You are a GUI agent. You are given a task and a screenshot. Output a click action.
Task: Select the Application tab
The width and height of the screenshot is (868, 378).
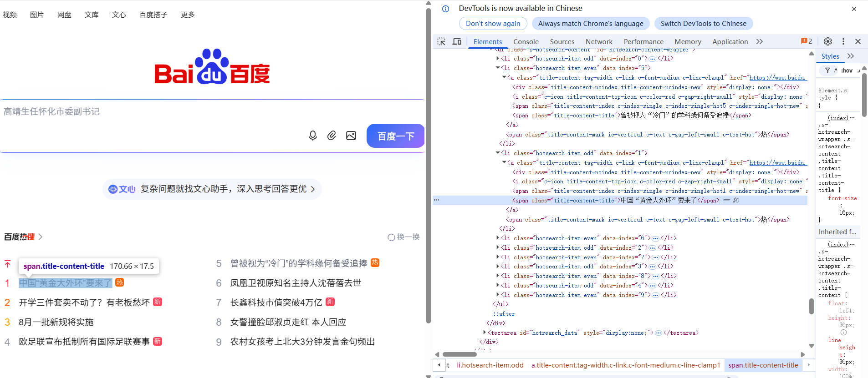[x=730, y=41]
